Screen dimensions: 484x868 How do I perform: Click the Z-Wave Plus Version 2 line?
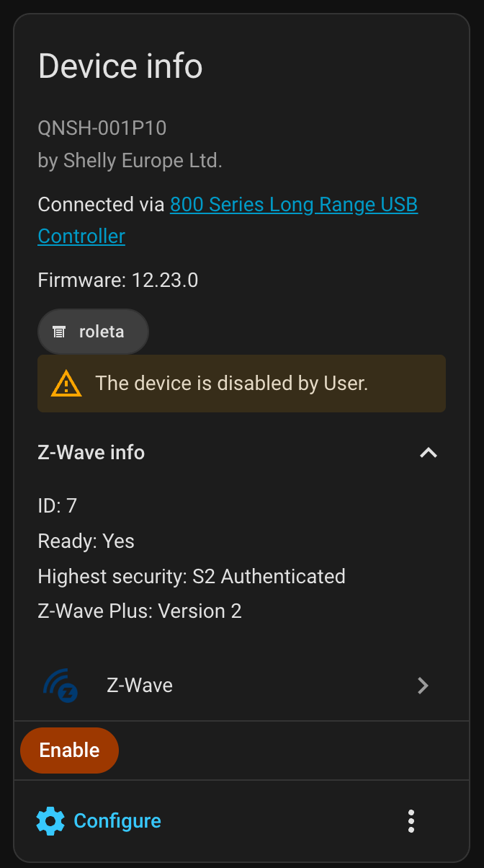[x=140, y=611]
